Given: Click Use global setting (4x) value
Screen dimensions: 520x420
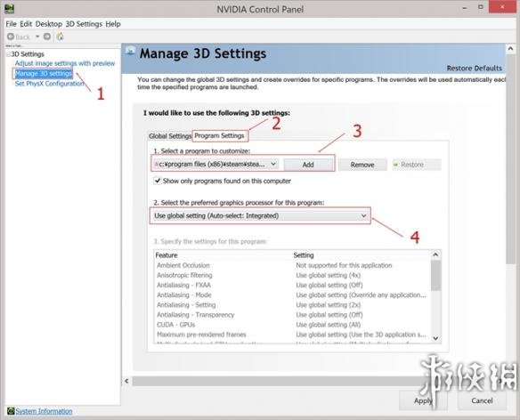Looking at the screenshot, I should coord(329,276).
